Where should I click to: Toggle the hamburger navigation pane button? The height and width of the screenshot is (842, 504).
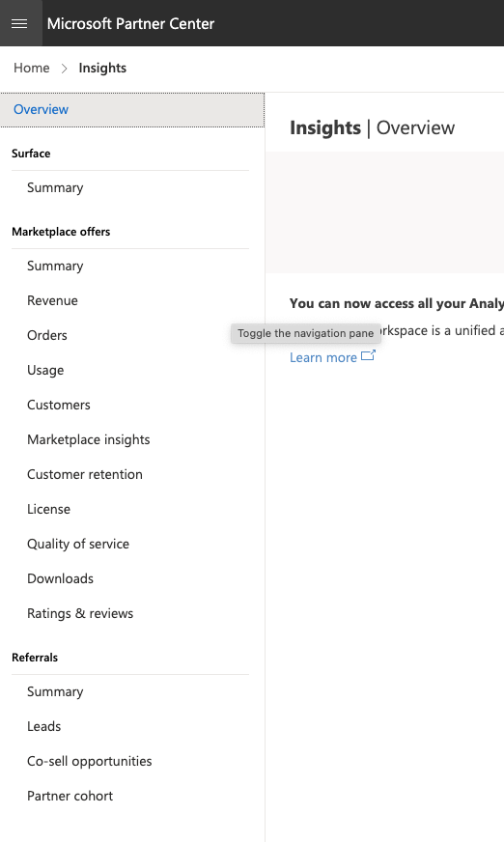20,23
